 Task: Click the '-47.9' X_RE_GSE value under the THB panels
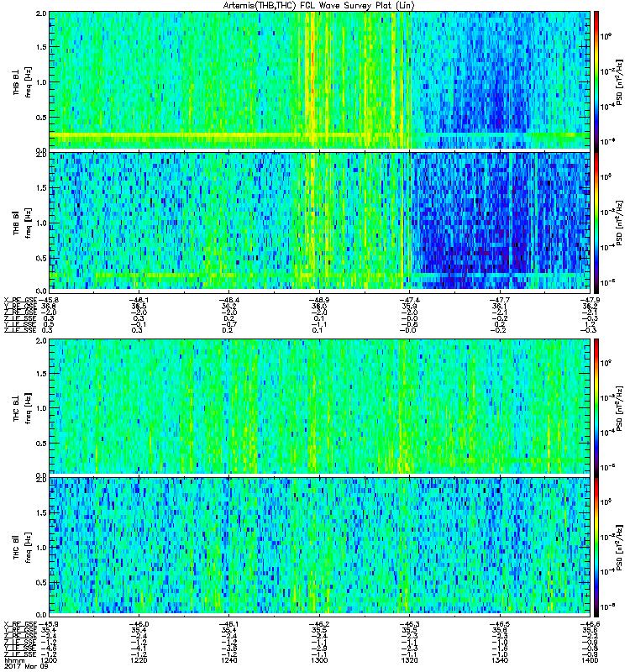pos(590,301)
